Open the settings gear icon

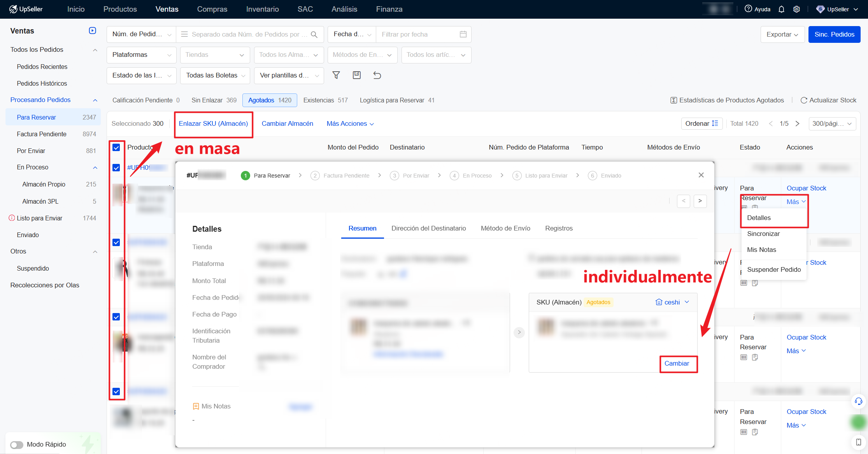pyautogui.click(x=796, y=9)
